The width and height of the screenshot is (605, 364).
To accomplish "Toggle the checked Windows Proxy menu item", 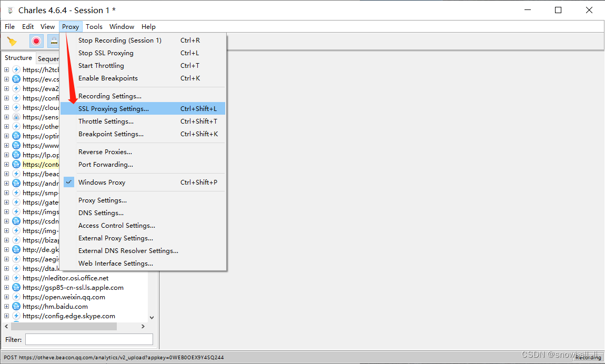I will pos(143,183).
